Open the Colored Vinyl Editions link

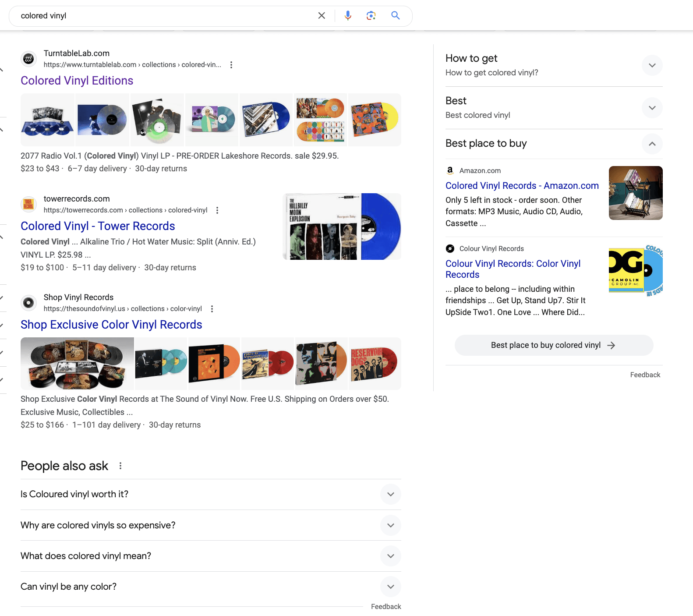click(77, 81)
